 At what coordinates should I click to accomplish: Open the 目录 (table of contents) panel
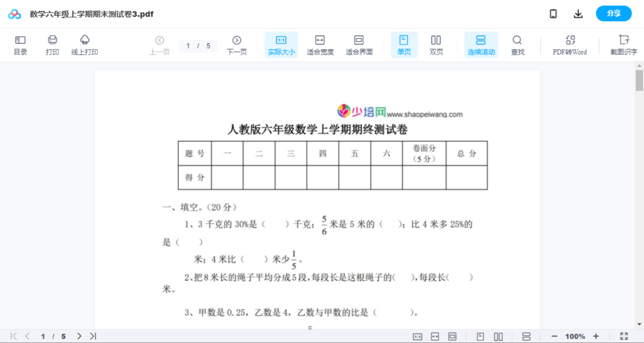tap(20, 45)
